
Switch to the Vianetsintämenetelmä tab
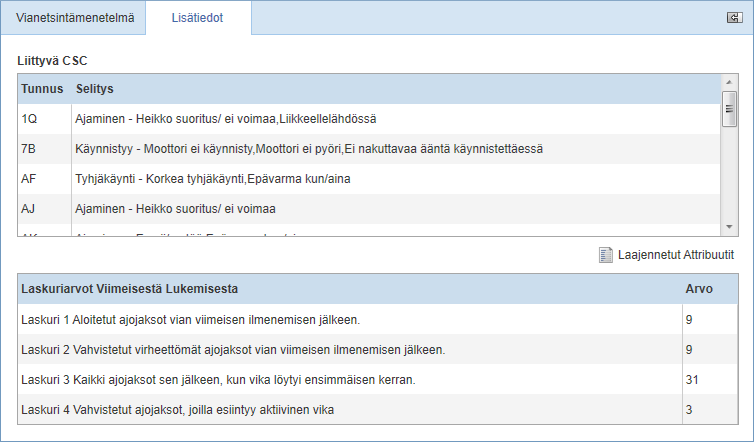(75, 18)
